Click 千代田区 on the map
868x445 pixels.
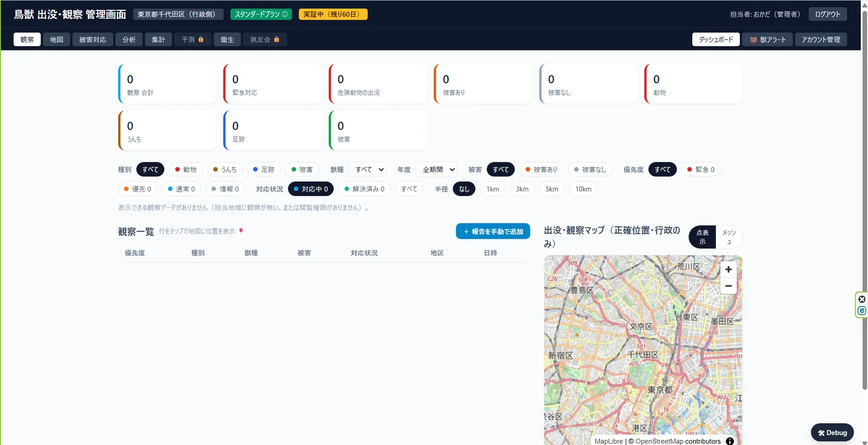(643, 354)
